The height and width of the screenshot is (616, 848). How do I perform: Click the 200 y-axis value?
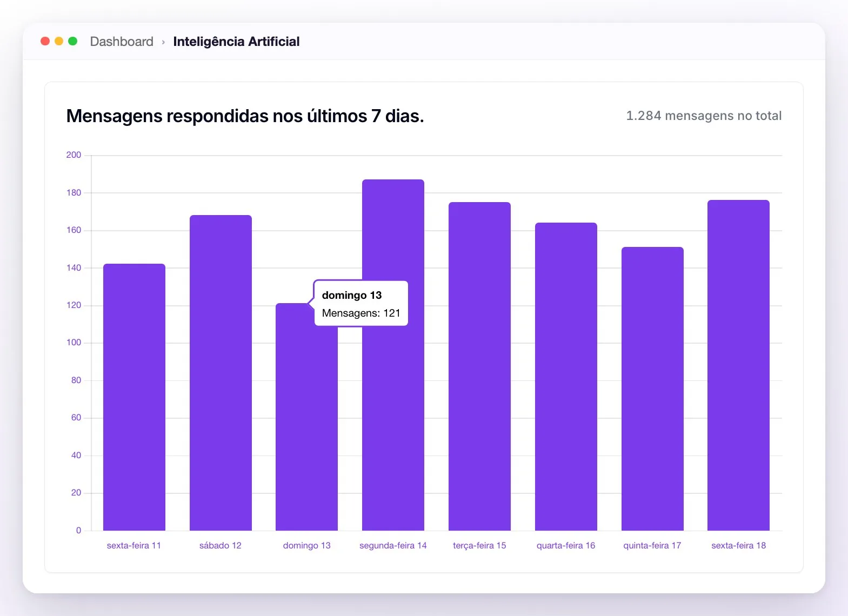coord(74,155)
